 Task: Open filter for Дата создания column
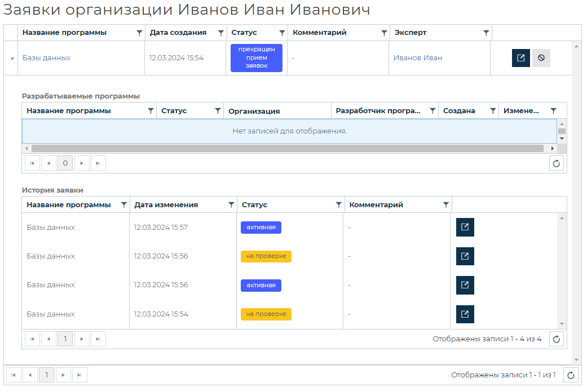tap(221, 33)
